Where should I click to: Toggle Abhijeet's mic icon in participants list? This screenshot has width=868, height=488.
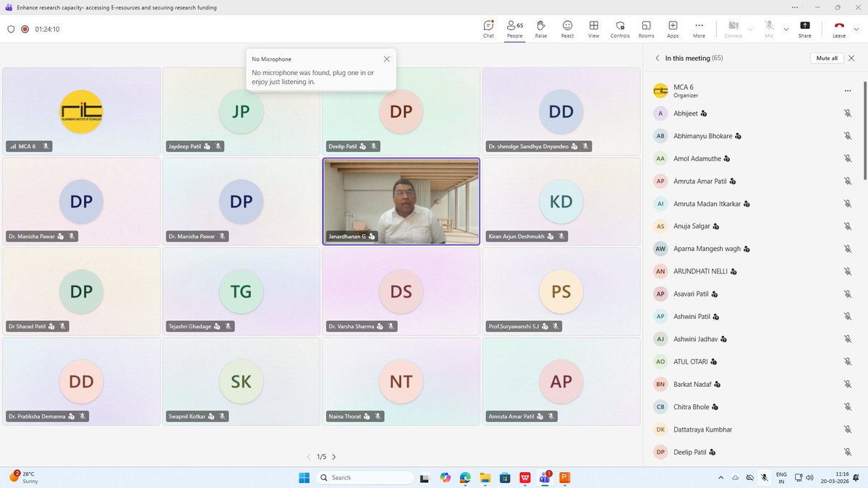coord(847,114)
